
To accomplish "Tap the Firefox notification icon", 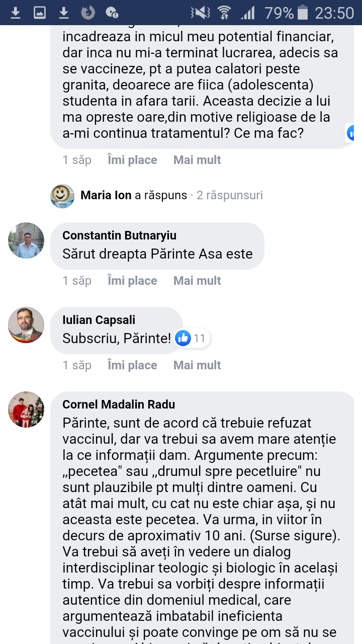I will pyautogui.click(x=88, y=13).
